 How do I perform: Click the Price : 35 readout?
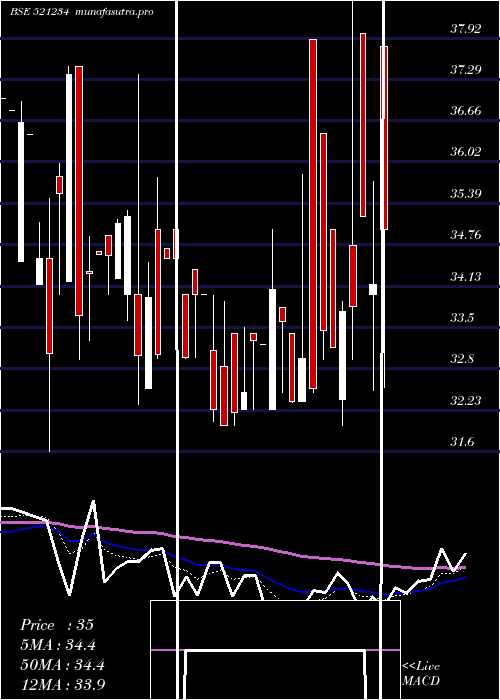57,625
